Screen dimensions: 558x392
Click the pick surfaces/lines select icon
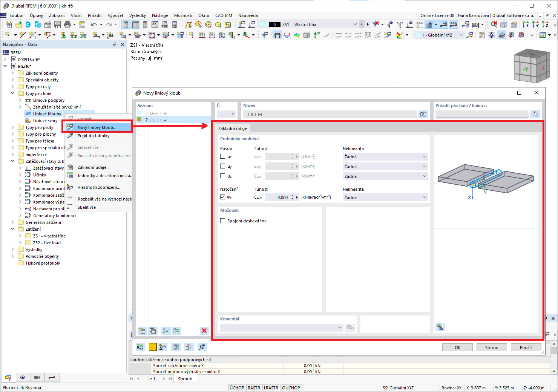(x=535, y=114)
